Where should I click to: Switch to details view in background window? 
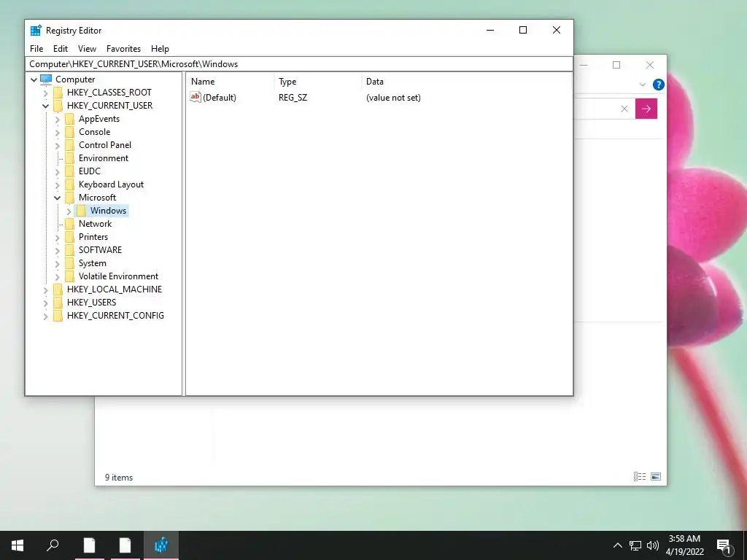(x=640, y=476)
